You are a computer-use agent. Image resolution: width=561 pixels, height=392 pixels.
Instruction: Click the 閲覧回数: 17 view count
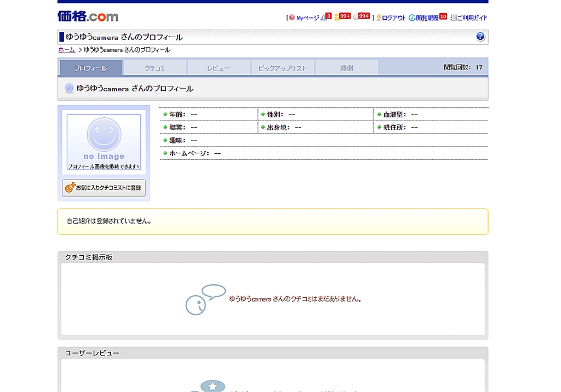(463, 67)
